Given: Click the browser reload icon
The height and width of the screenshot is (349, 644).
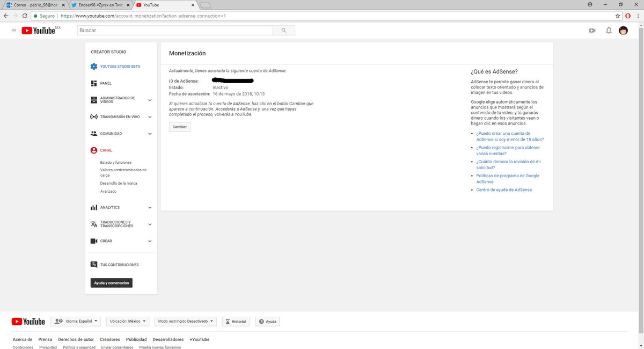Looking at the screenshot, I should [x=25, y=16].
